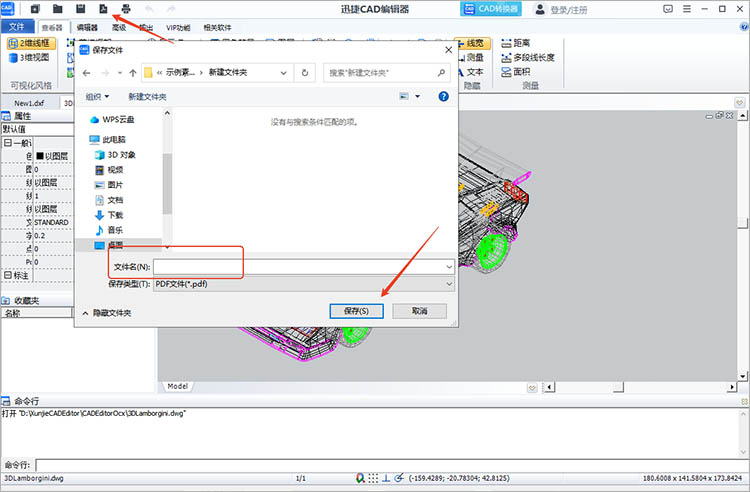Click the new file icon in quick toolbar
The height and width of the screenshot is (492, 750).
[35, 9]
